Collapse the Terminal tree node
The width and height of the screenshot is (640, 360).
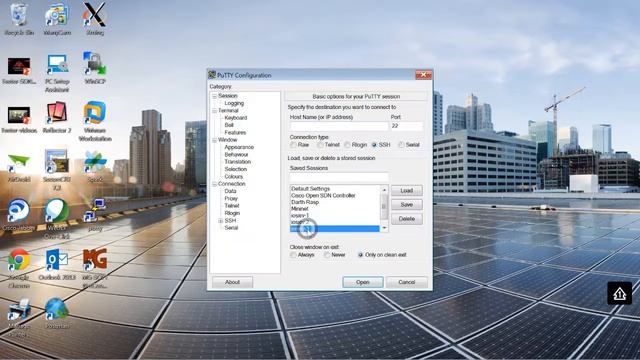214,111
